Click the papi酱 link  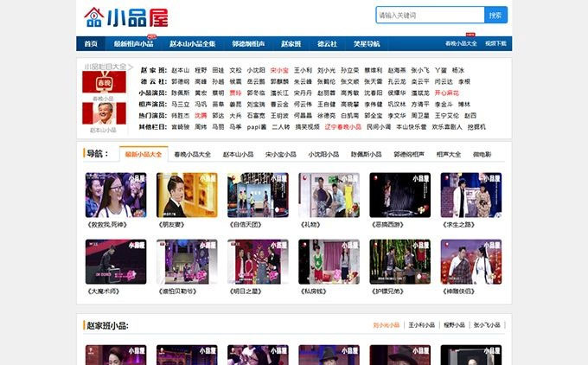(x=257, y=127)
